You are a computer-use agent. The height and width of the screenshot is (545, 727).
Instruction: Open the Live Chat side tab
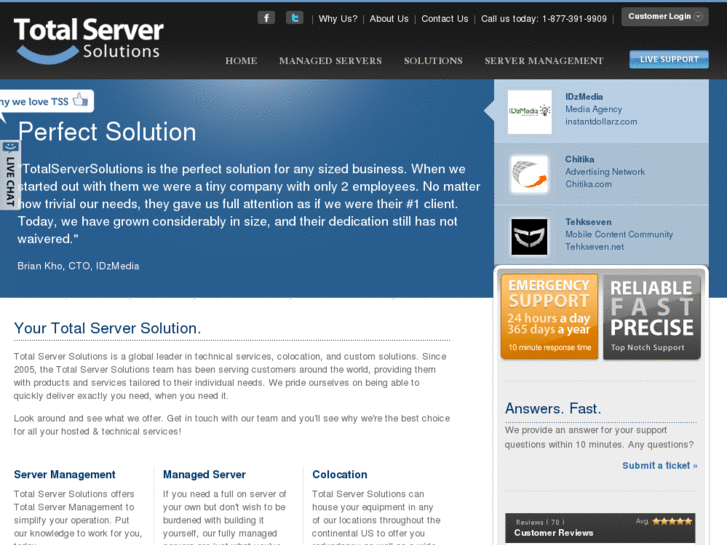10,175
